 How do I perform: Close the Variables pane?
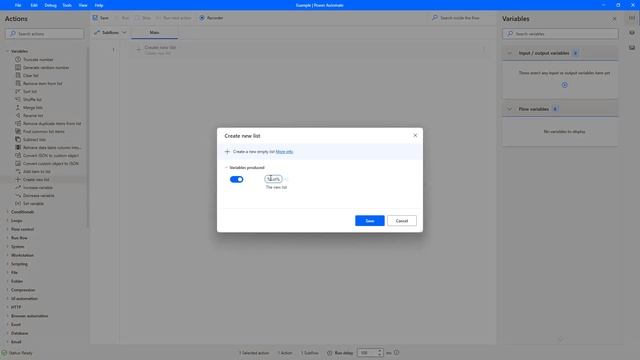coord(614,19)
